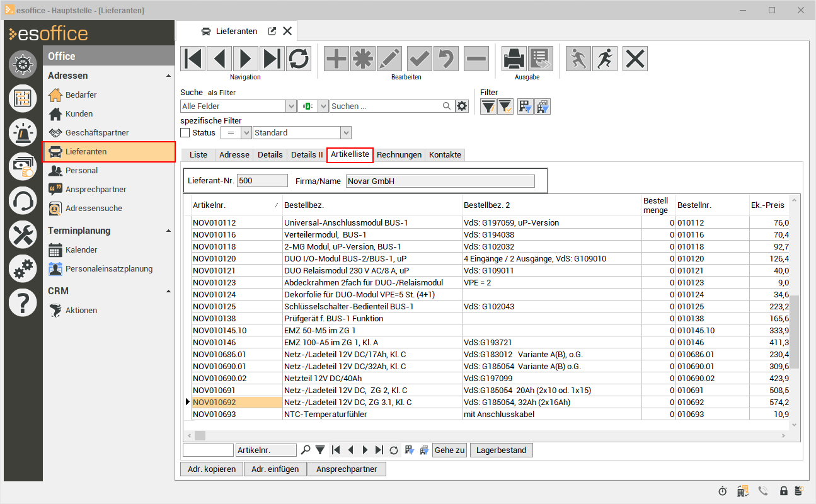Open the double gears sidebar module
Viewport: 816px width, 504px height.
tap(23, 269)
